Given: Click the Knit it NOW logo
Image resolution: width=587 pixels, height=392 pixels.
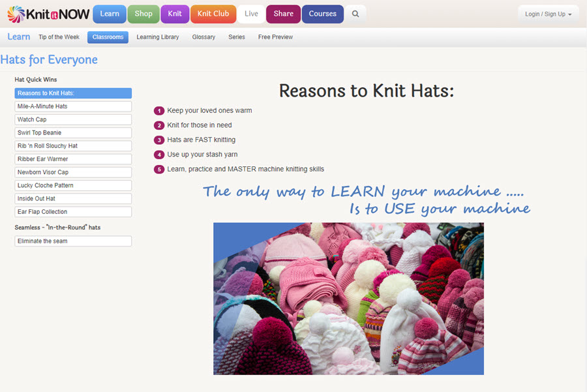Looking at the screenshot, I should pyautogui.click(x=48, y=14).
